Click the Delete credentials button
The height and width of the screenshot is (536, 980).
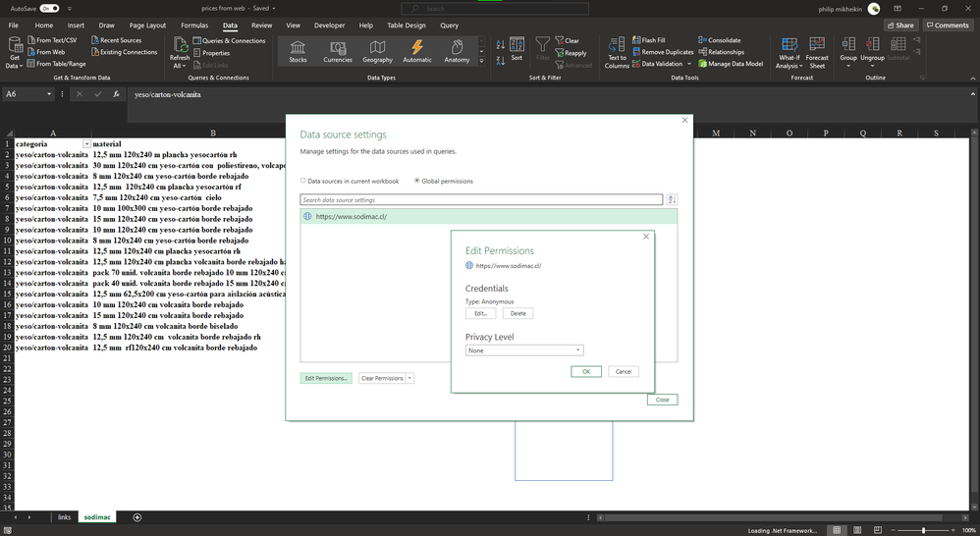coord(517,313)
